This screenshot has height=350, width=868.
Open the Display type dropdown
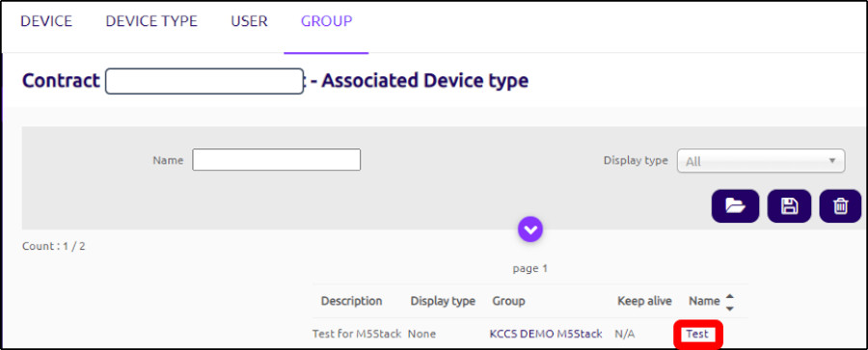[761, 161]
